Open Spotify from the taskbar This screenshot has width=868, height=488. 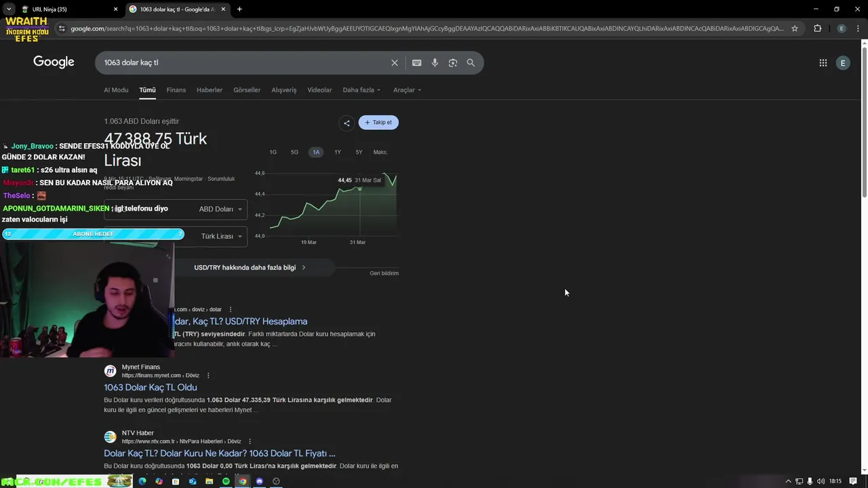tap(226, 481)
